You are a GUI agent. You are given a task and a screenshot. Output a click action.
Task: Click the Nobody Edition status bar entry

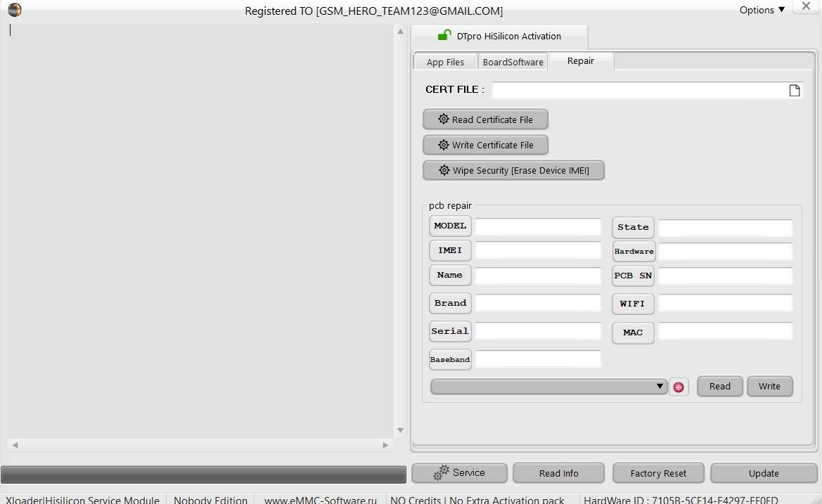click(210, 500)
